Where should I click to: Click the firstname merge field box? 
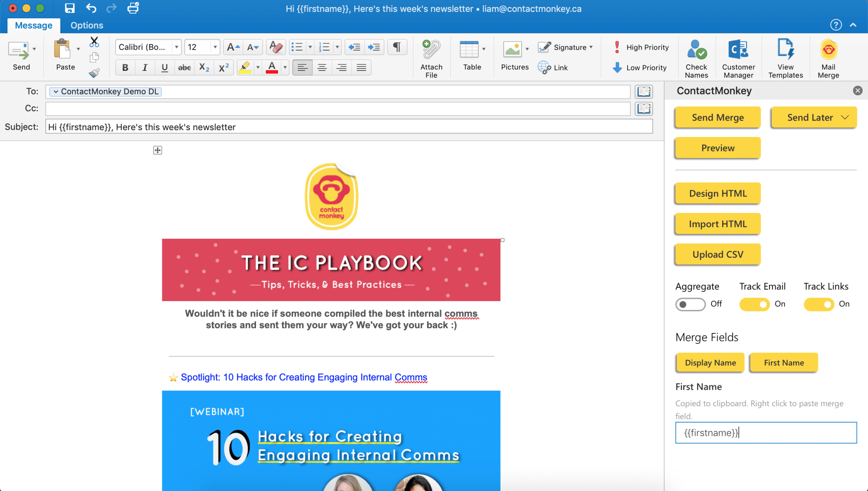pos(766,432)
